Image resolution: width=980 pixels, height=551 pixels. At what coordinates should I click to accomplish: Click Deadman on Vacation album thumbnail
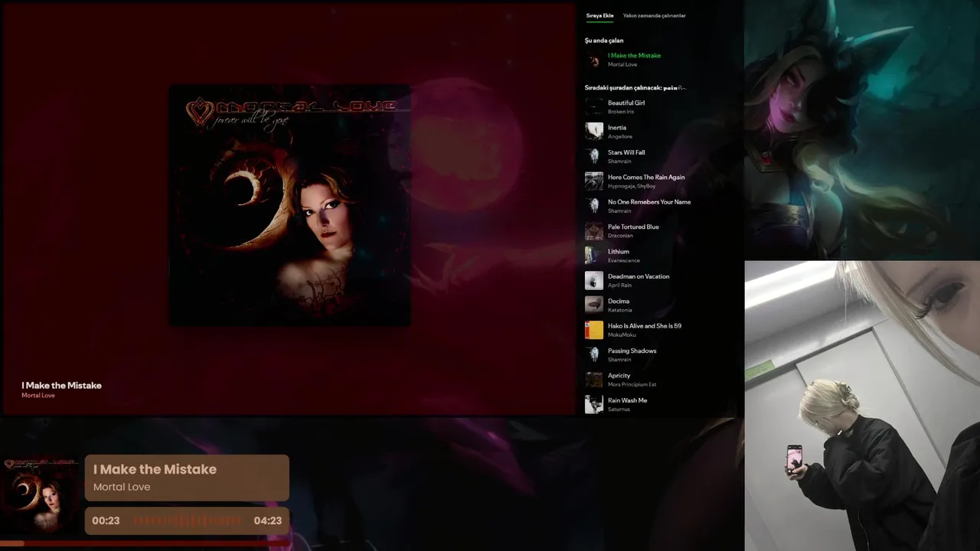point(594,281)
